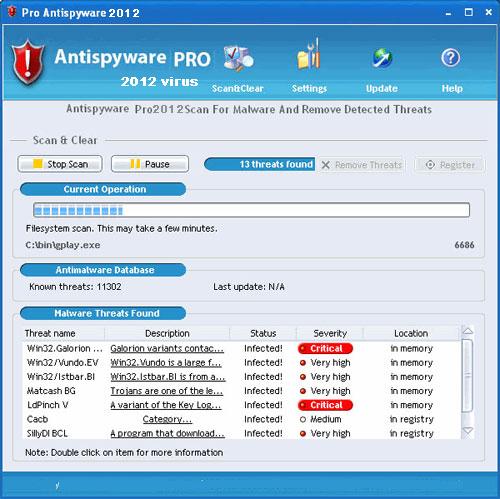Click the scrollbar down arrow in threats list
500x499 pixels.
coord(468,431)
